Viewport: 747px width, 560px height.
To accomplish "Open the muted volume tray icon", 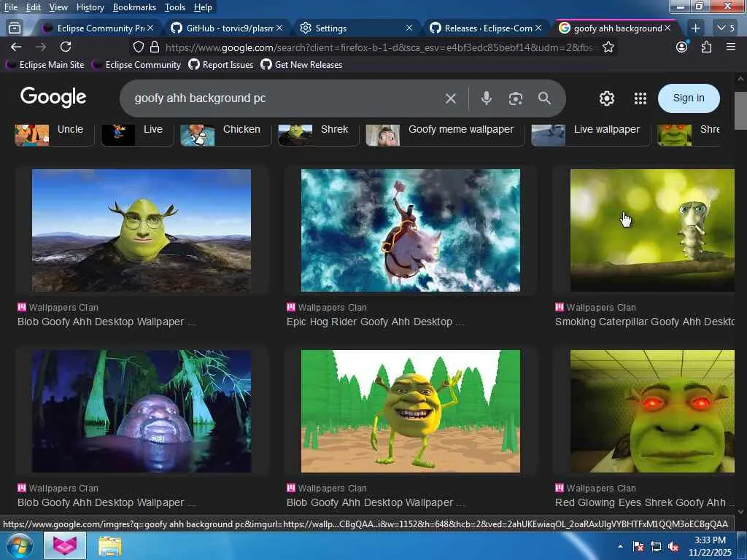I will click(x=673, y=546).
